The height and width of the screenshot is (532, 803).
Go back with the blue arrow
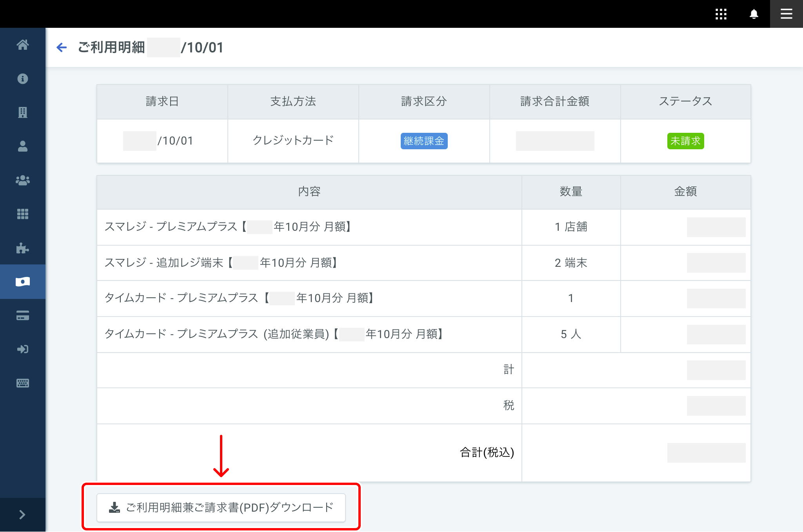(62, 47)
